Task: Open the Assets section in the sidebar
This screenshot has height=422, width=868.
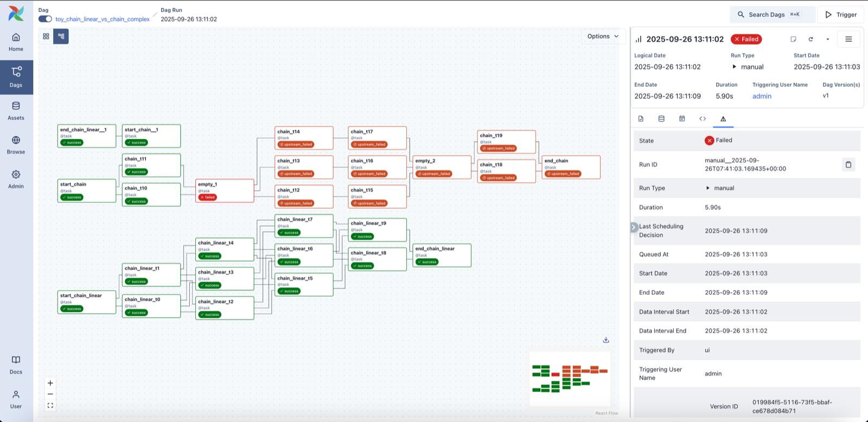Action: (x=16, y=111)
